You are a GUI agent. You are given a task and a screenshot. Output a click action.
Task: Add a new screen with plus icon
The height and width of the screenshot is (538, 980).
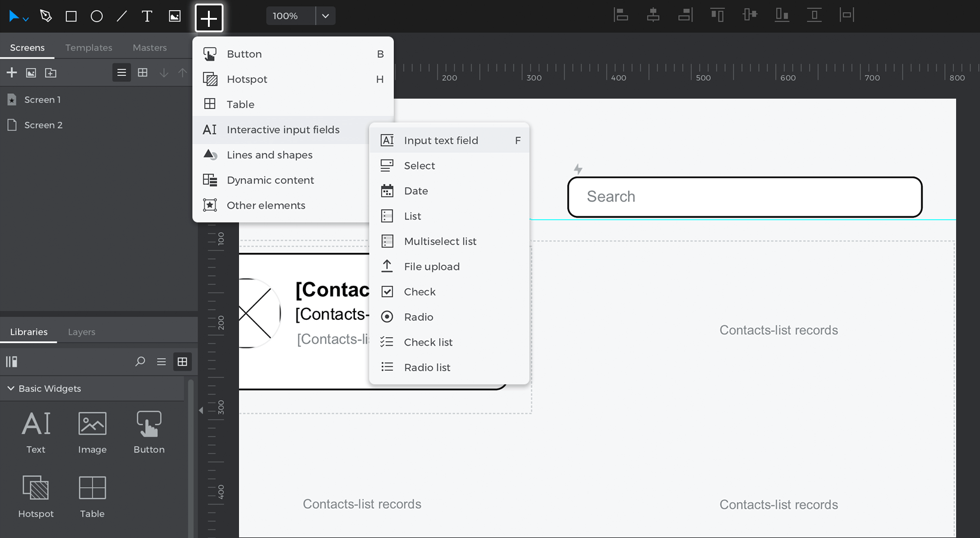point(11,73)
